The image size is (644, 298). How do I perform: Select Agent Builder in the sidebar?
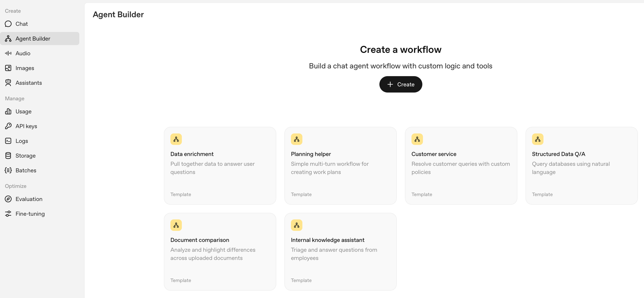[x=33, y=39]
